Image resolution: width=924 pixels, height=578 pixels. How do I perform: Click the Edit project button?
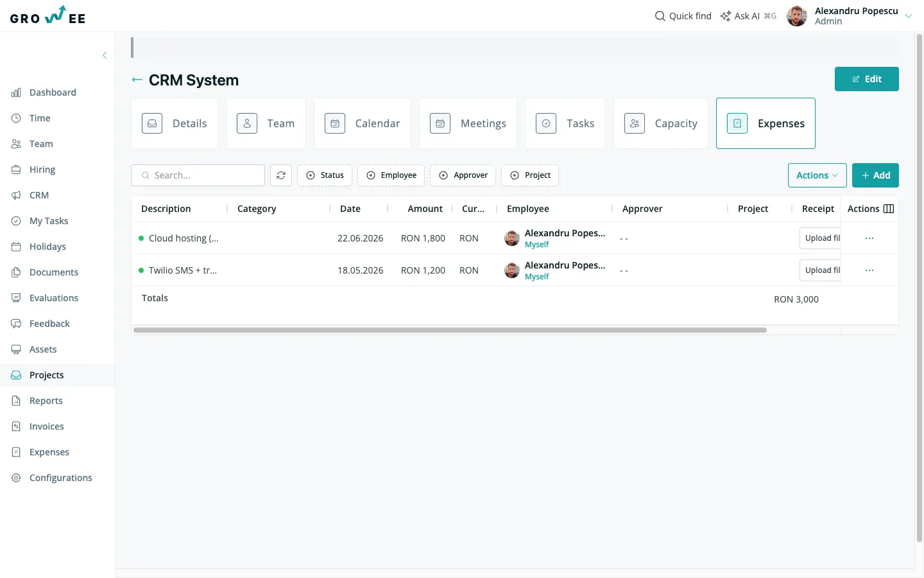pyautogui.click(x=867, y=79)
